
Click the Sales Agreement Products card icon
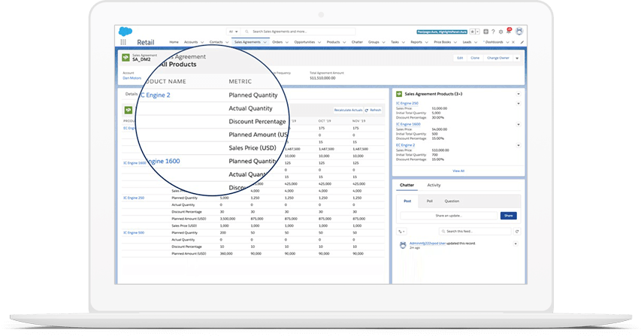(x=399, y=94)
